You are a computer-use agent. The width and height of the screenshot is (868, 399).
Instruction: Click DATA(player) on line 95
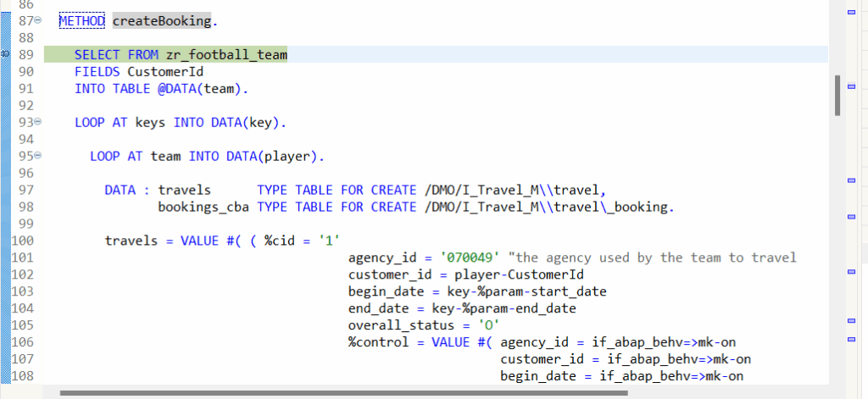pos(272,156)
